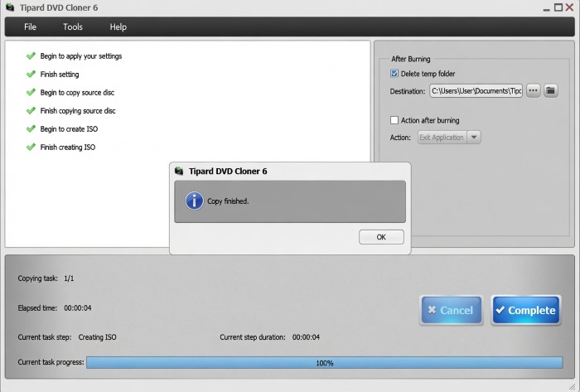Click the Tipard logo in the title bar
580x392 pixels.
10,7
